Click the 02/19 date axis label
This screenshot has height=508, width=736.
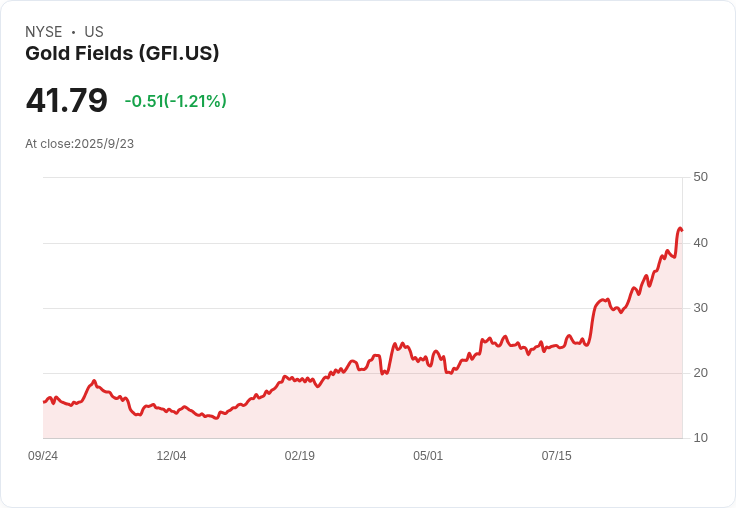(x=299, y=456)
